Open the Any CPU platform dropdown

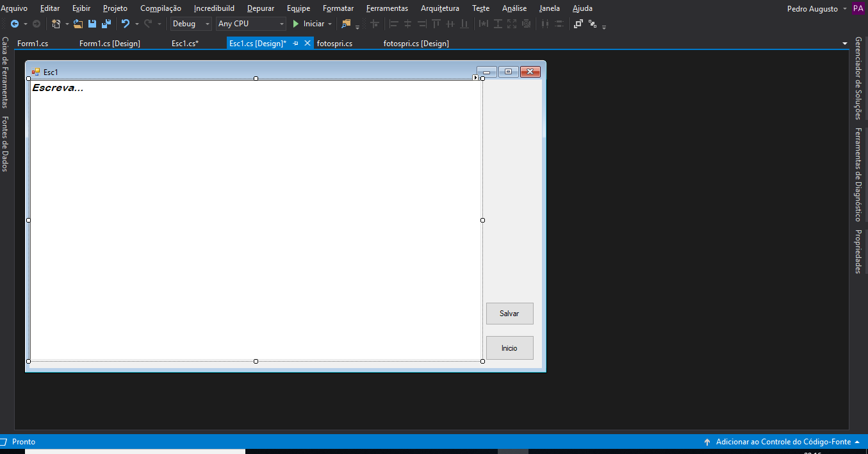(250, 24)
